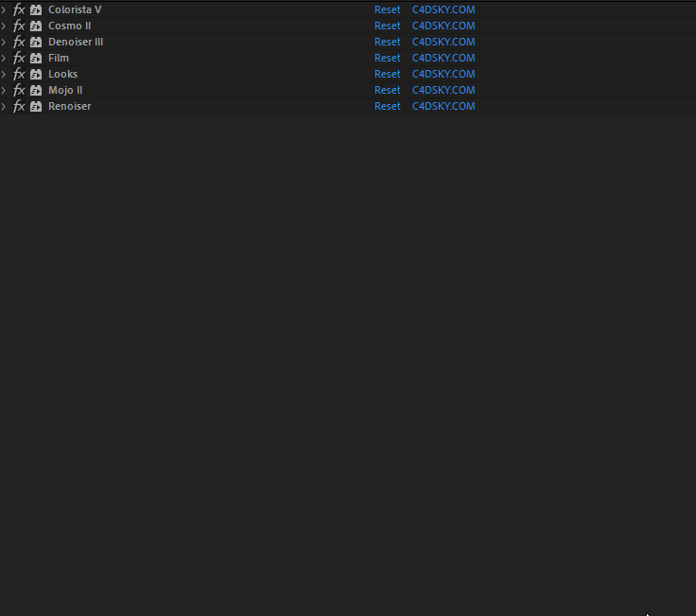Image resolution: width=696 pixels, height=616 pixels.
Task: Toggle fx switch for Renoiser effect
Action: tap(19, 106)
